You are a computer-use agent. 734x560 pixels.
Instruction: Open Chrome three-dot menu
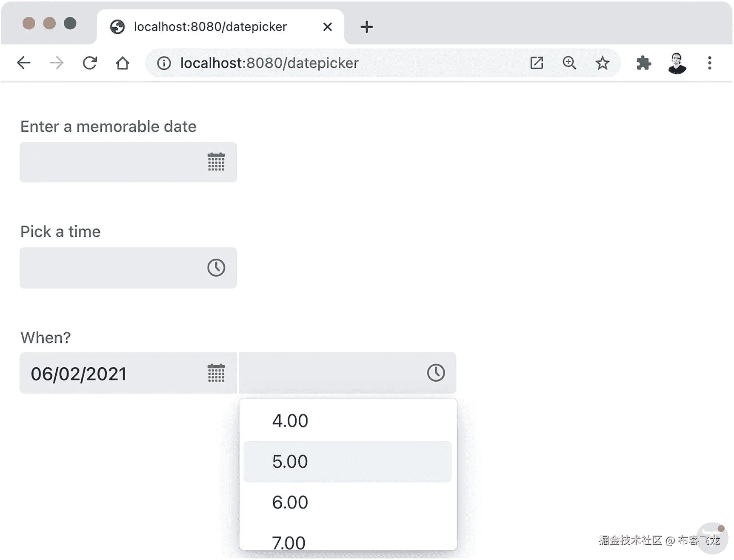709,63
